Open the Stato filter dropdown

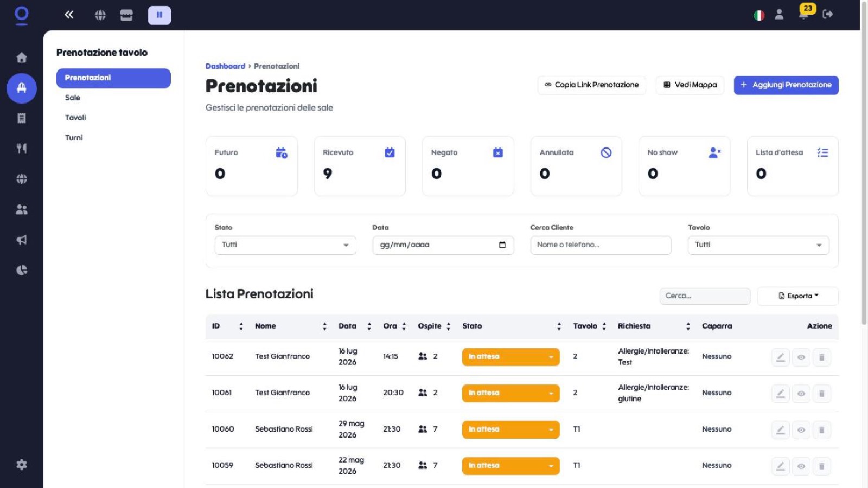tap(285, 245)
